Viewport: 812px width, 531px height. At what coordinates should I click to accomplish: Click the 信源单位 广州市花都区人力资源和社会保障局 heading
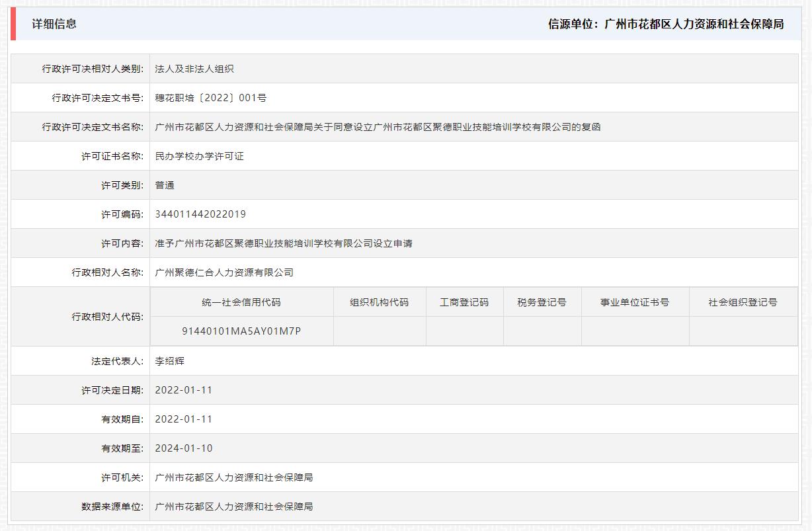[x=666, y=24]
